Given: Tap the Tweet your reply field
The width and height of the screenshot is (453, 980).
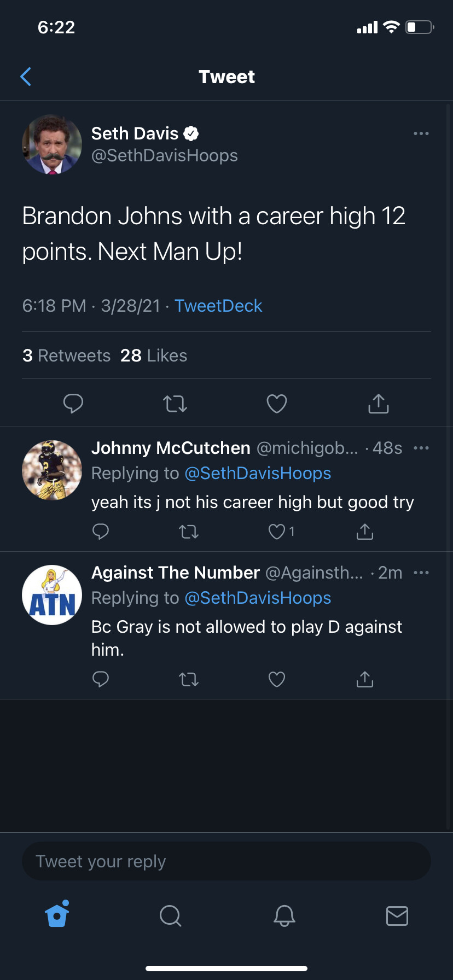Looking at the screenshot, I should click(x=226, y=861).
